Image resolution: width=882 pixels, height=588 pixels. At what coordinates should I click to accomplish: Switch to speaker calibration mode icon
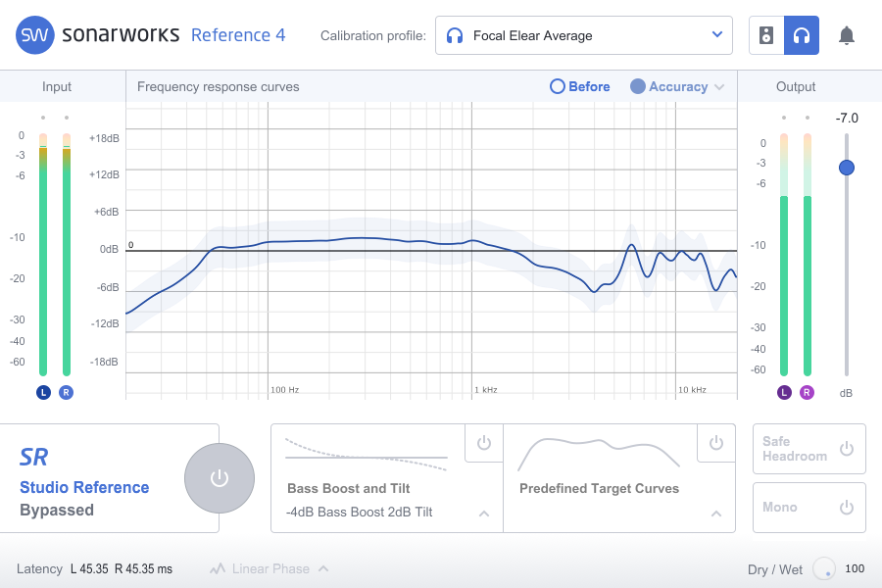coord(766,36)
